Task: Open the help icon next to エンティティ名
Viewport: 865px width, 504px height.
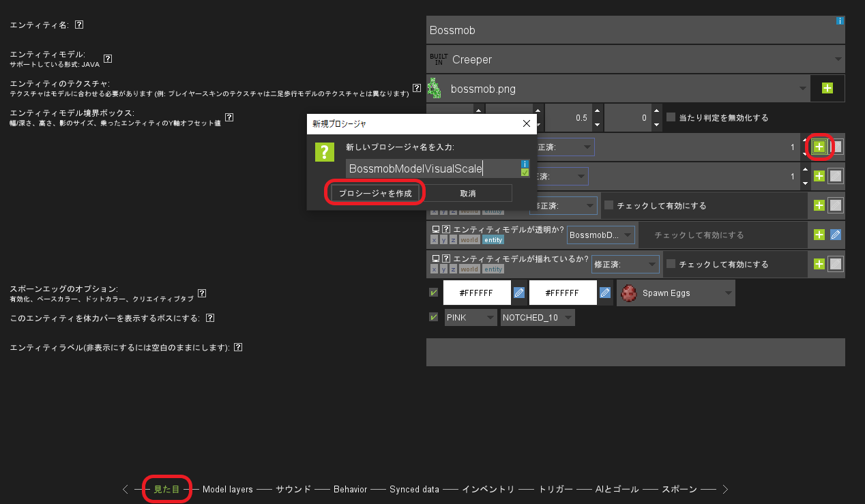Action: click(x=78, y=25)
